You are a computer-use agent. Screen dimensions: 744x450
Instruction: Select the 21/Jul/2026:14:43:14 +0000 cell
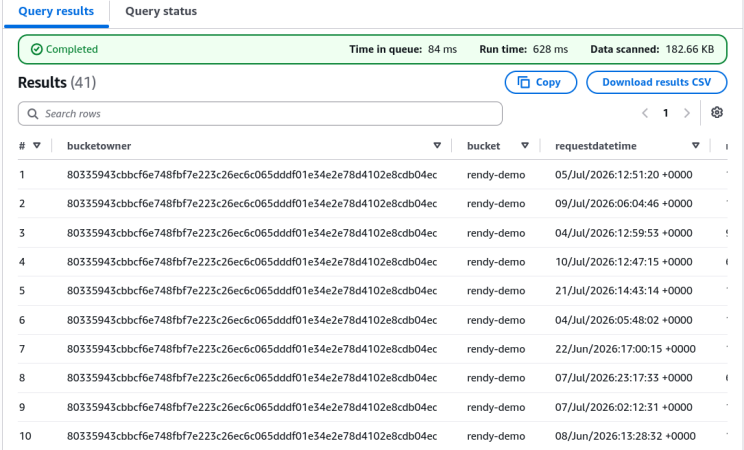pyautogui.click(x=623, y=291)
